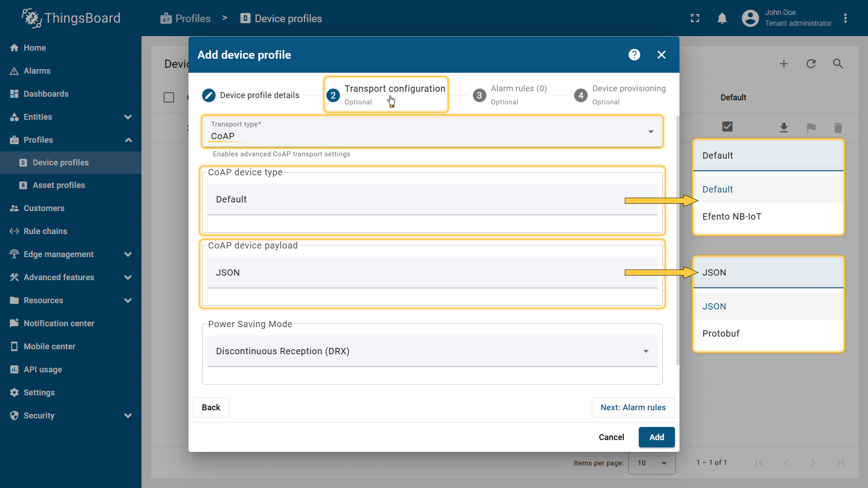Click the refresh icon in table header

tap(811, 64)
